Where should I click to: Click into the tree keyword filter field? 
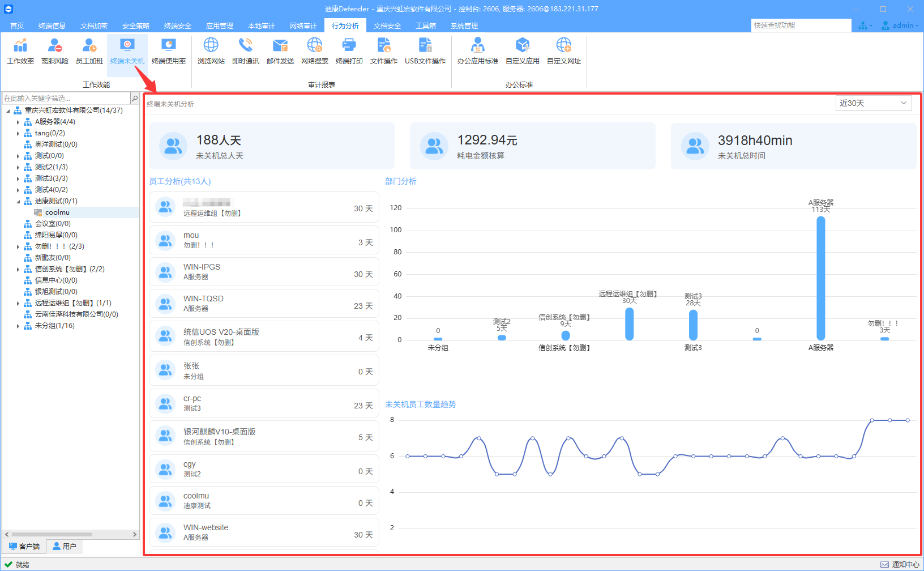click(67, 99)
